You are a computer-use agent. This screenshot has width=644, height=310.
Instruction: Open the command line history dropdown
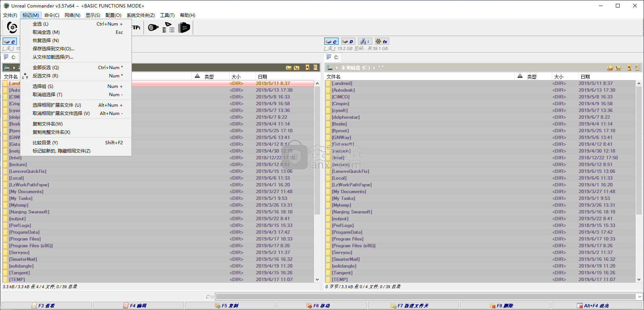[x=640, y=297]
